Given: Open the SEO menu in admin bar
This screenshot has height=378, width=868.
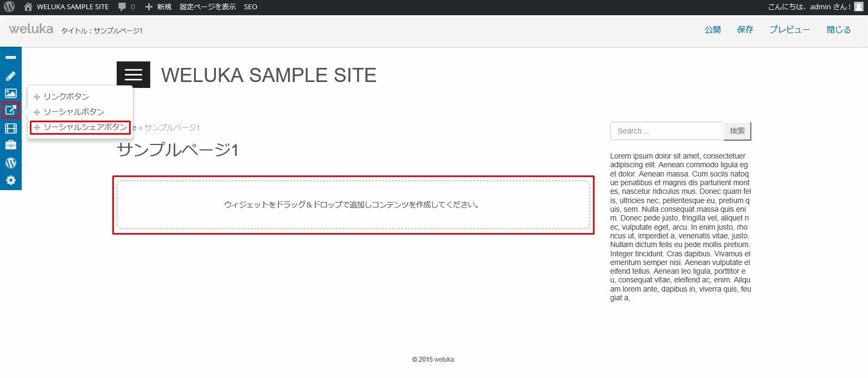Looking at the screenshot, I should click(x=251, y=7).
